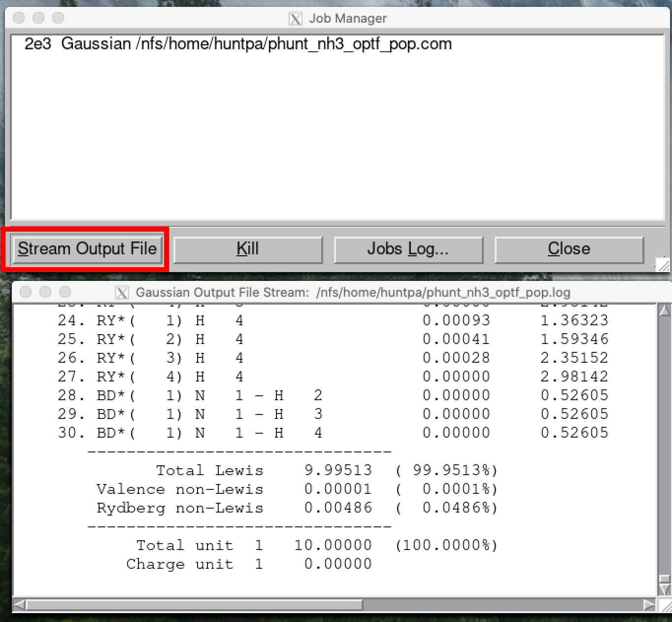Image resolution: width=672 pixels, height=622 pixels.
Task: Click the Job Manager resize grip
Action: (663, 265)
